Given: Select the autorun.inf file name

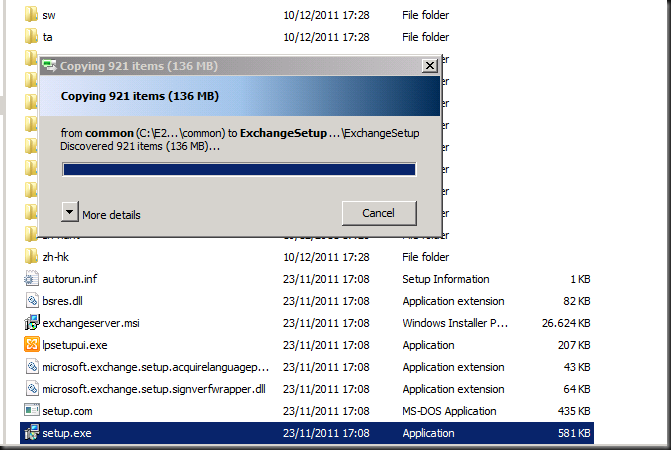Looking at the screenshot, I should 70,279.
